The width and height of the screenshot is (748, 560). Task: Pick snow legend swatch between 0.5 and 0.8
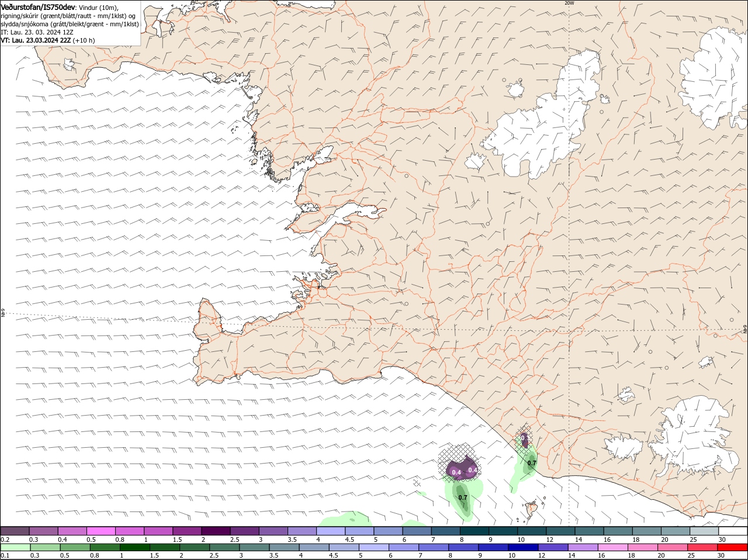[101, 531]
